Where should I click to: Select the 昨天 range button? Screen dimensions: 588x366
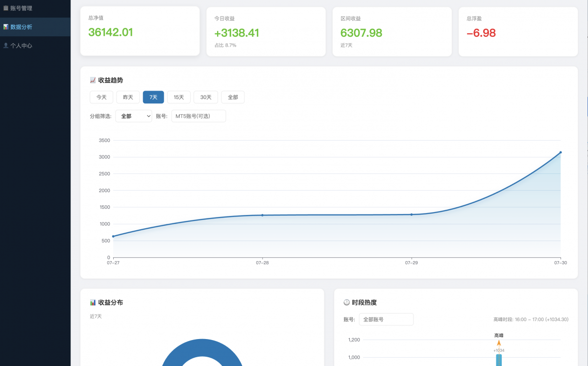tap(128, 97)
